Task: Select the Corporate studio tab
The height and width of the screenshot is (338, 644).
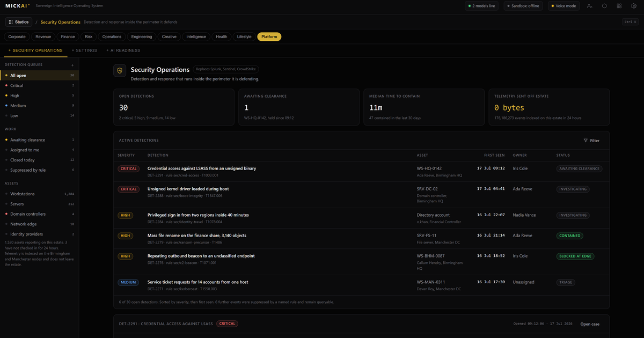Action: (17, 37)
